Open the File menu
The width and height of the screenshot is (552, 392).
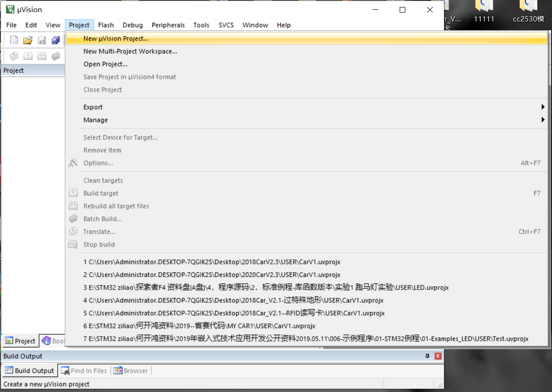click(11, 25)
